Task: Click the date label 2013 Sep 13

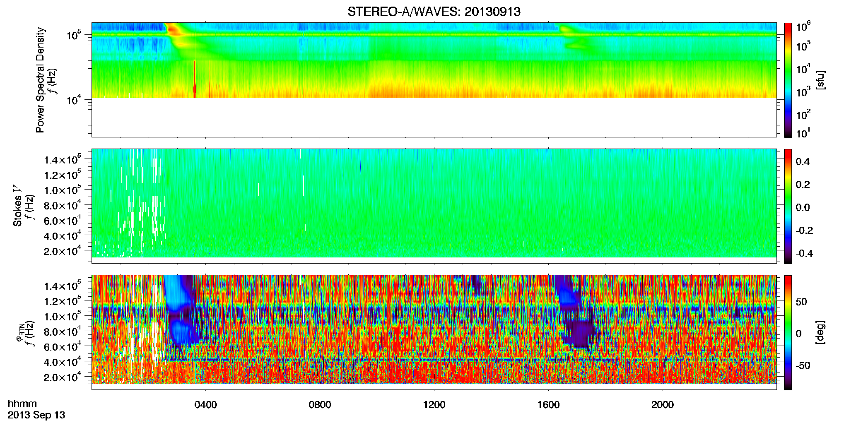Action: (x=36, y=415)
